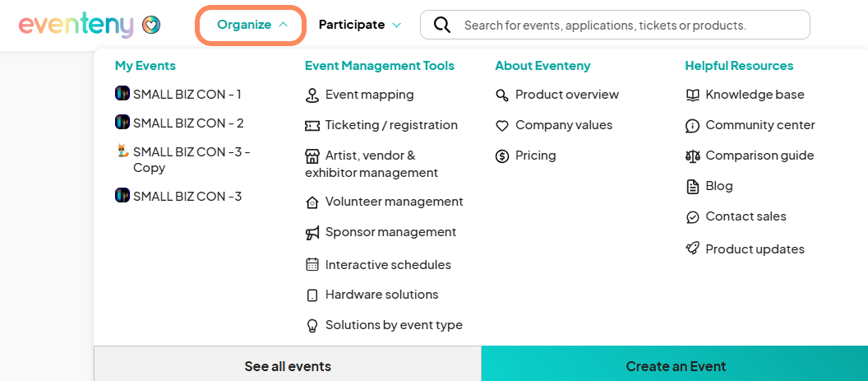Open Company values

[x=564, y=125]
